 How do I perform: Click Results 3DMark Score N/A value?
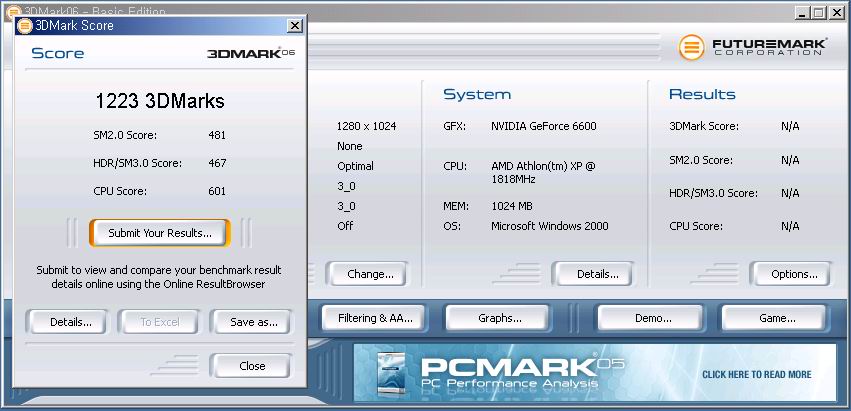coord(790,126)
